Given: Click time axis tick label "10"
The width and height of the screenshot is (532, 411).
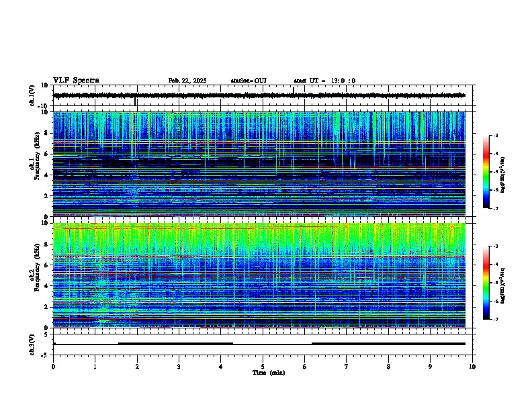Looking at the screenshot, I should tap(472, 367).
